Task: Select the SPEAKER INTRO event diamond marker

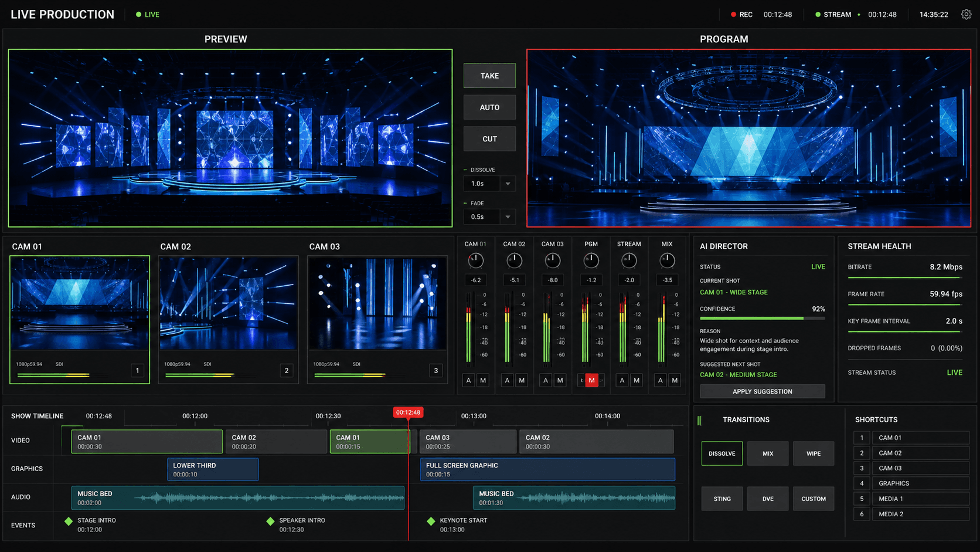Action: point(270,521)
